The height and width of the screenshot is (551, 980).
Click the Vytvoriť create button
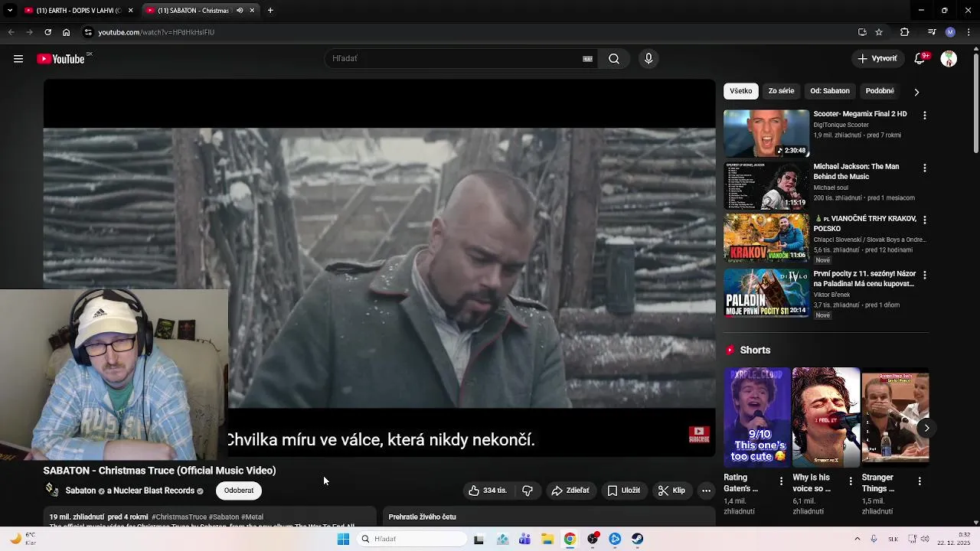click(x=877, y=59)
